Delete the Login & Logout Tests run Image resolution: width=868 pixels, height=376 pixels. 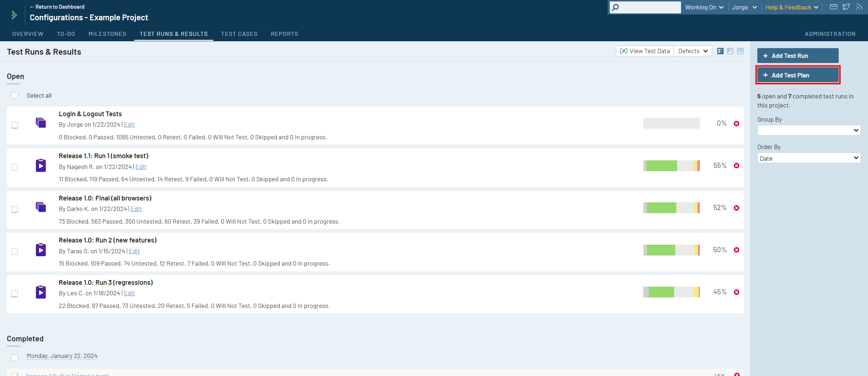pos(736,124)
